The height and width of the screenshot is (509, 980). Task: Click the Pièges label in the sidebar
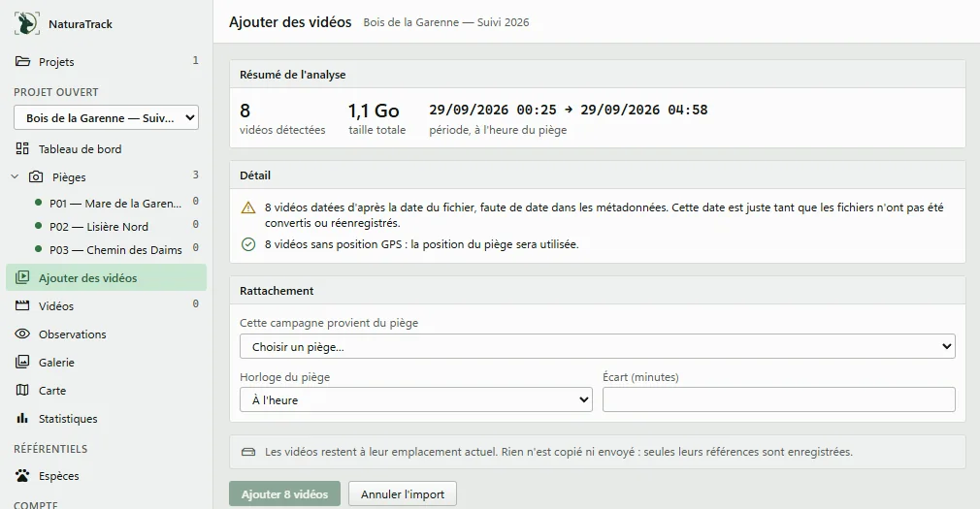coord(69,176)
